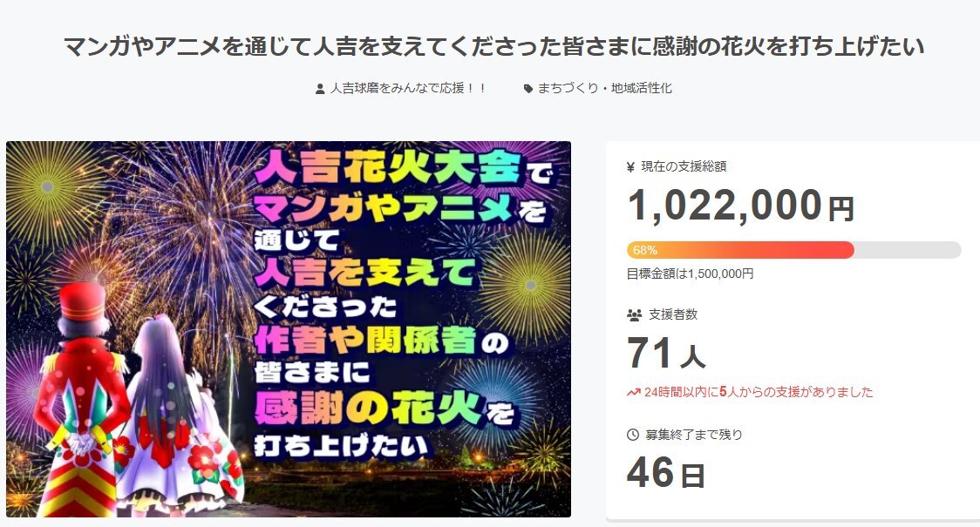Click the red-uniformed character in the image
This screenshot has height=527, width=980.
click(x=81, y=400)
